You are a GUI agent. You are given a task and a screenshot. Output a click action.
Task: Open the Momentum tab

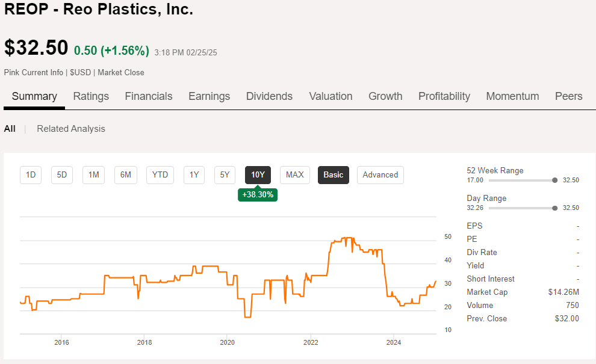click(512, 96)
